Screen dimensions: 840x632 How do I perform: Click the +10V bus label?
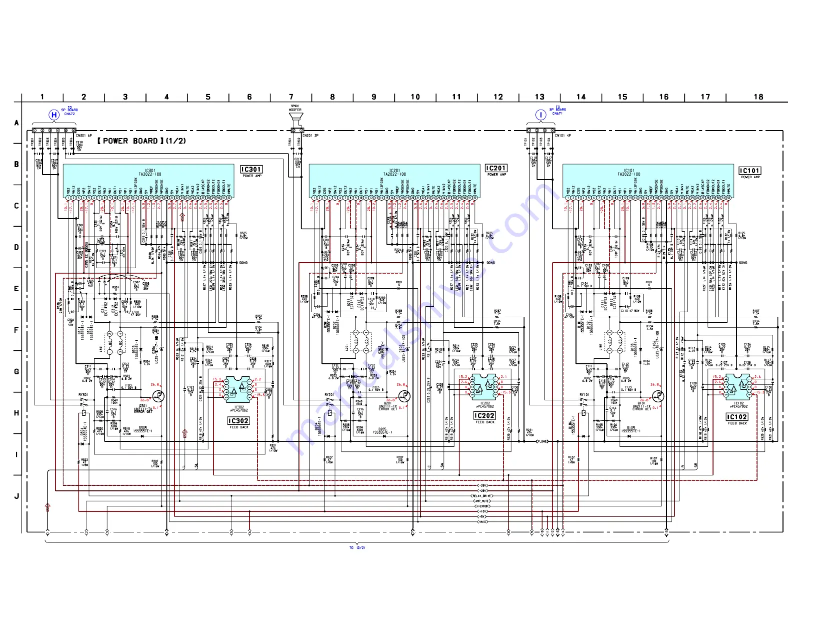483,511
